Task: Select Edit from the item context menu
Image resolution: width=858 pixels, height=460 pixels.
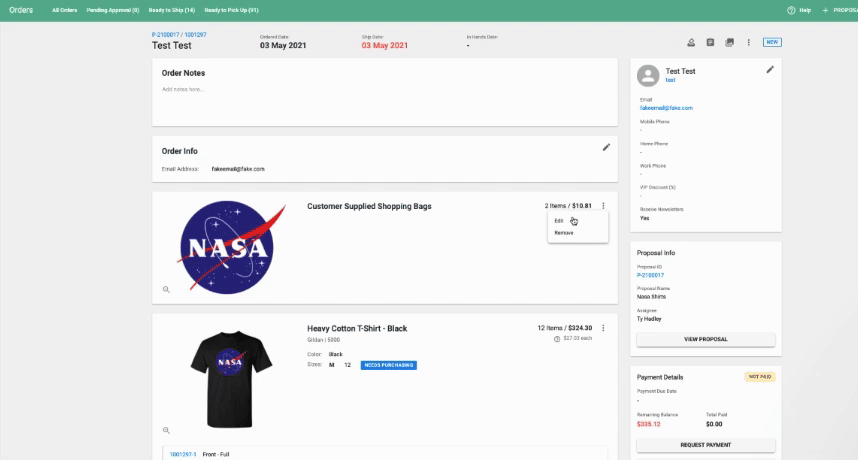Action: coord(559,221)
